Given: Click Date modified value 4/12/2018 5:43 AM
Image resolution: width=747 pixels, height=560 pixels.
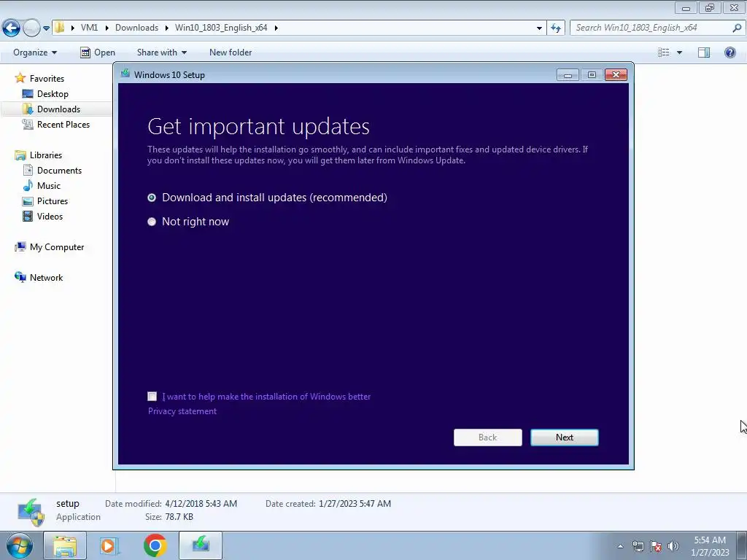Looking at the screenshot, I should pyautogui.click(x=201, y=503).
